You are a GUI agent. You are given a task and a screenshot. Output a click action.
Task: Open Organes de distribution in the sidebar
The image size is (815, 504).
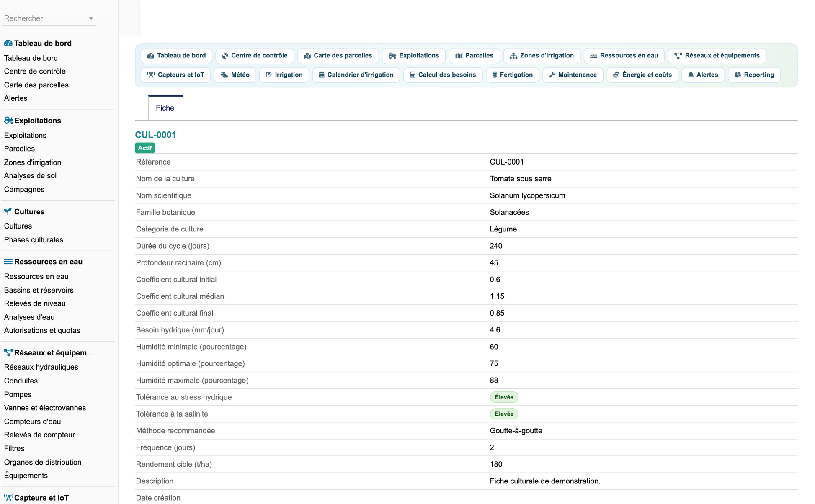pos(43,462)
